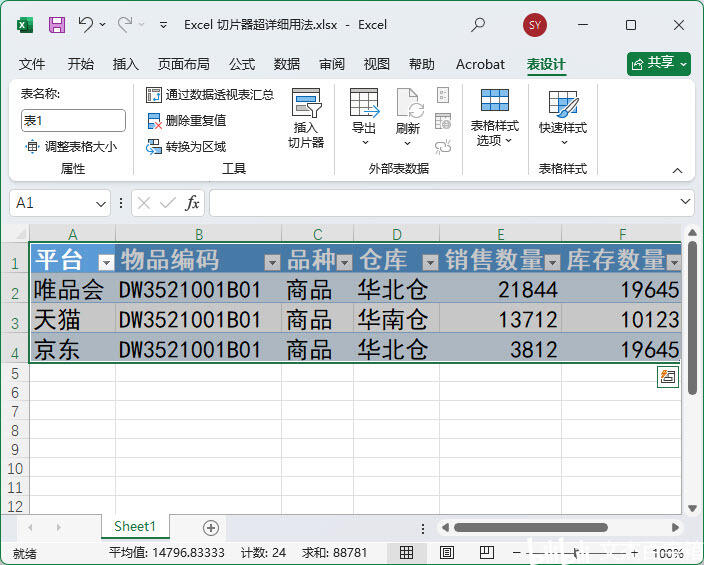Viewport: 704px width, 565px height.
Task: Click the Quick Analysis icon below table
Action: [x=668, y=376]
